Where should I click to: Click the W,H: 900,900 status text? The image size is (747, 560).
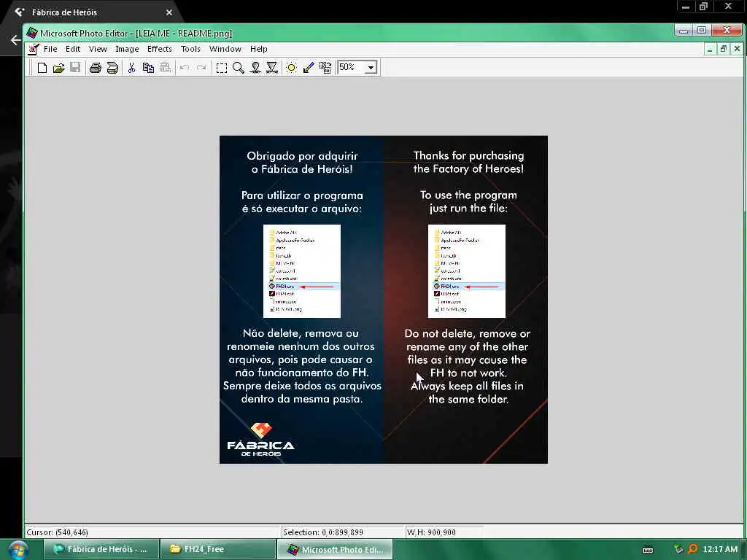click(x=431, y=532)
